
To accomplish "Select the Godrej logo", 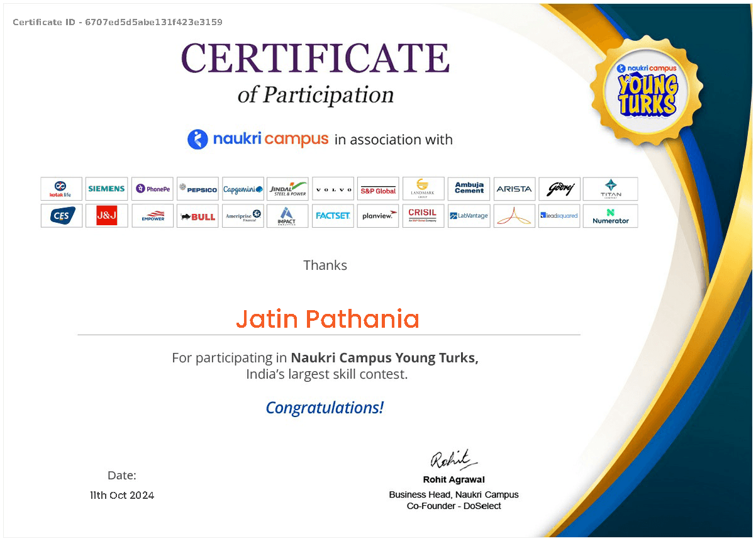I will pos(559,189).
